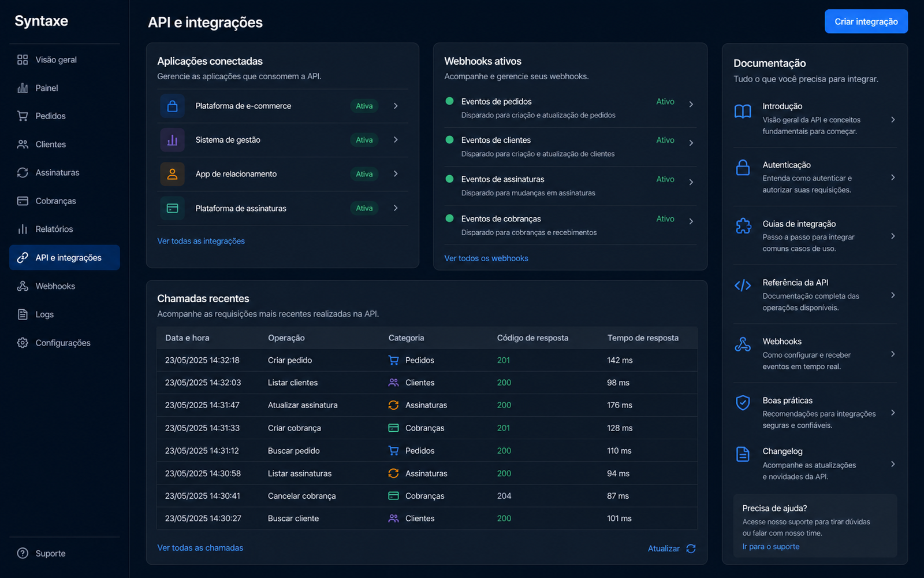Click the Ativa badge for Sistema de gestão

click(x=364, y=140)
